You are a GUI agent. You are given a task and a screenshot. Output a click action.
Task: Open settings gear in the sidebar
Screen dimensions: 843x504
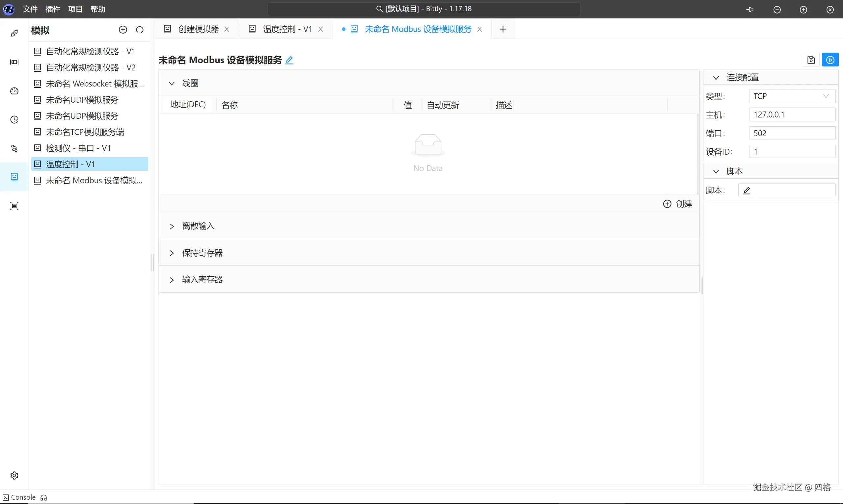coord(14,475)
